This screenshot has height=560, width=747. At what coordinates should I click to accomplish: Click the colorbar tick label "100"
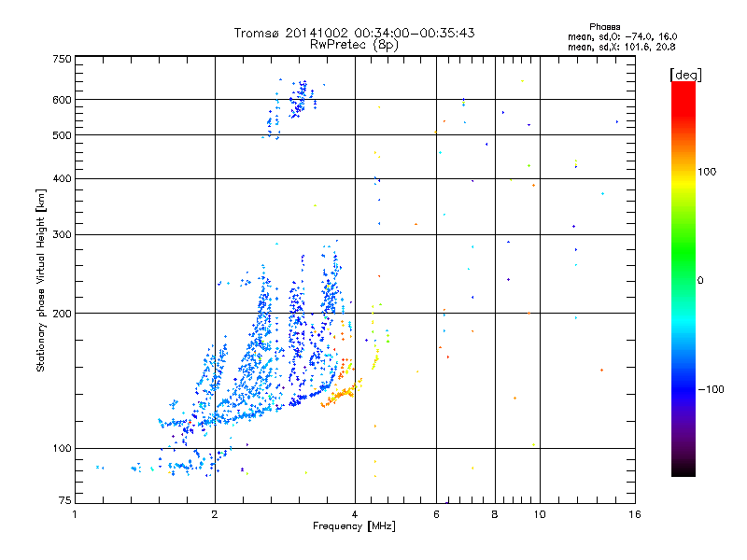[707, 172]
